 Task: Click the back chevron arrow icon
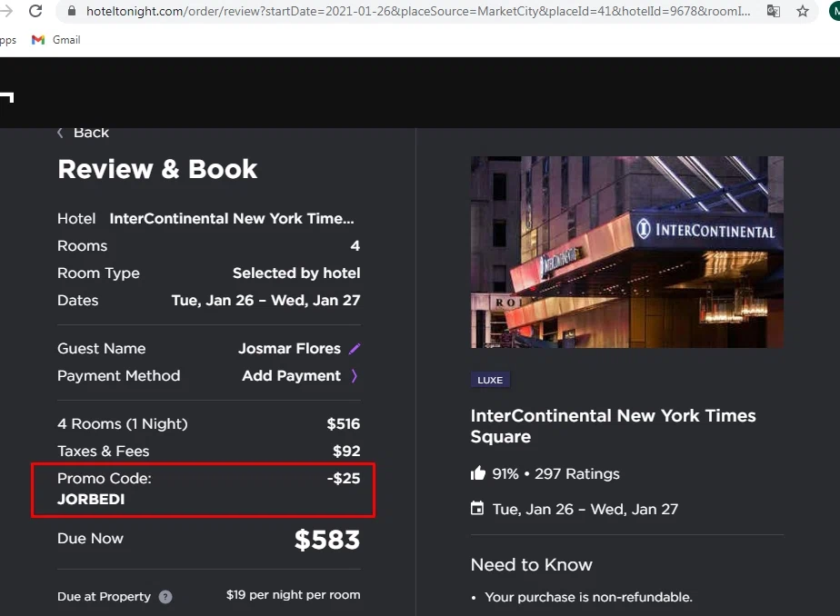tap(60, 133)
